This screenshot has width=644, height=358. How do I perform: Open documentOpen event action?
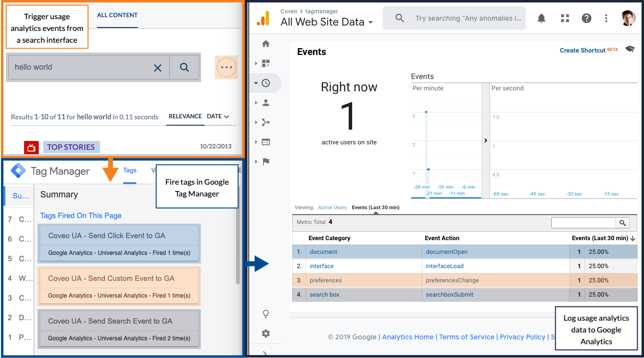pos(446,252)
